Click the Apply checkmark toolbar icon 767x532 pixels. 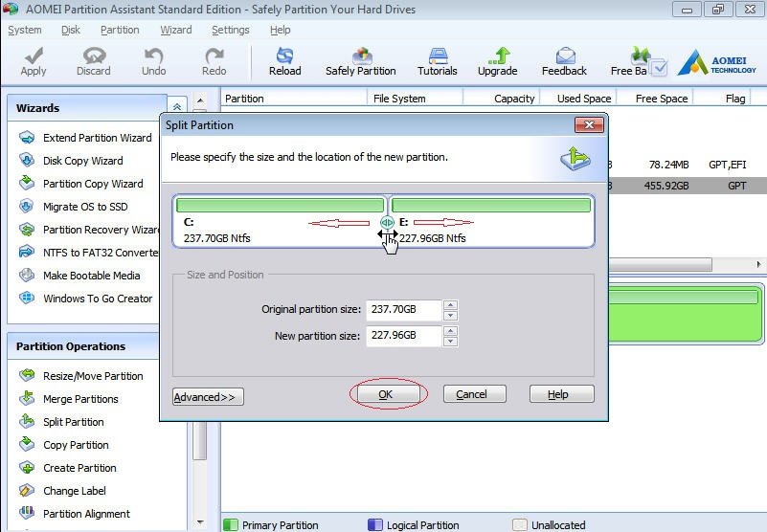click(34, 55)
